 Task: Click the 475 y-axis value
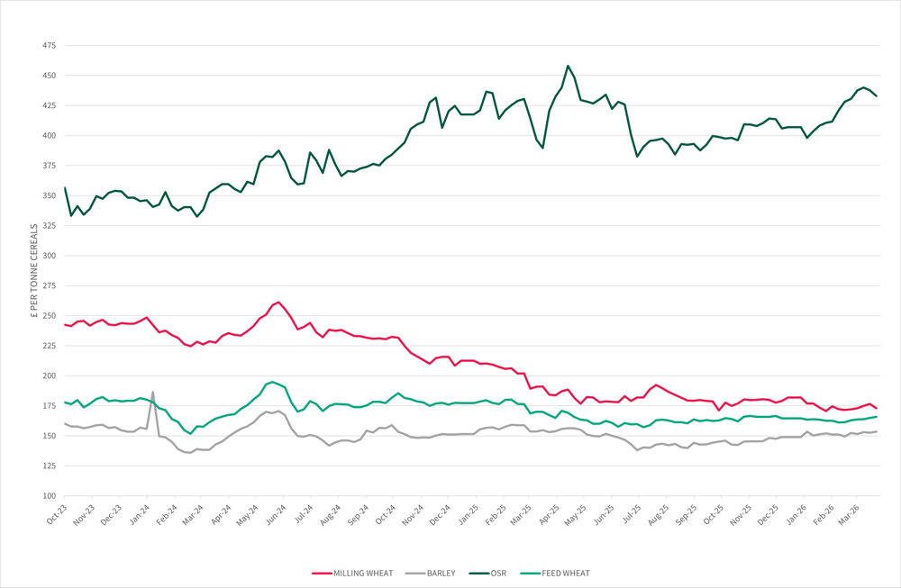49,46
